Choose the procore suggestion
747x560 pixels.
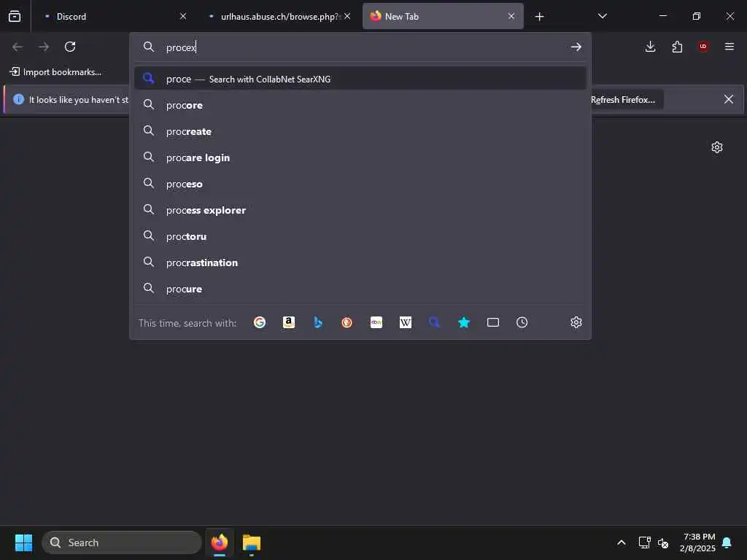(x=360, y=105)
